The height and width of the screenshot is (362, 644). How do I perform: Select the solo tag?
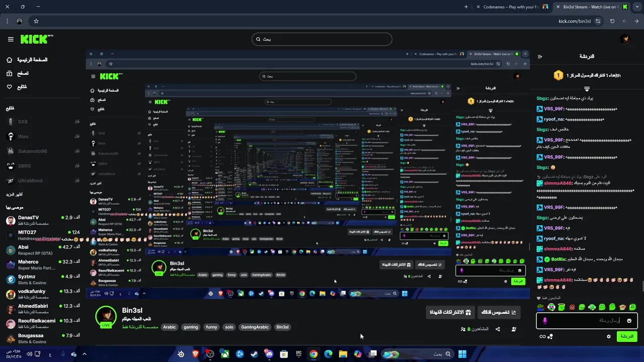[x=229, y=327]
